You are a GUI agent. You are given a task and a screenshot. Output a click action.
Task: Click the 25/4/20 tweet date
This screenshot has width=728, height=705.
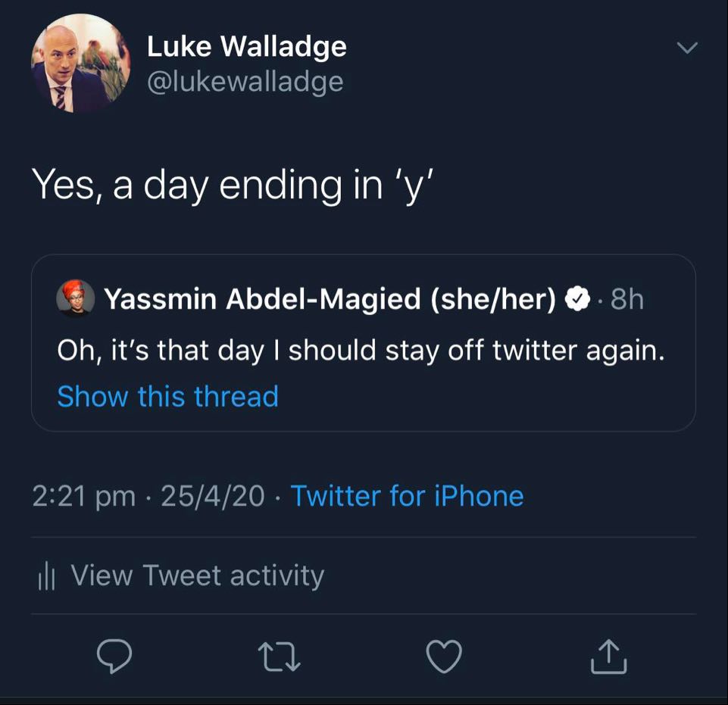[213, 496]
